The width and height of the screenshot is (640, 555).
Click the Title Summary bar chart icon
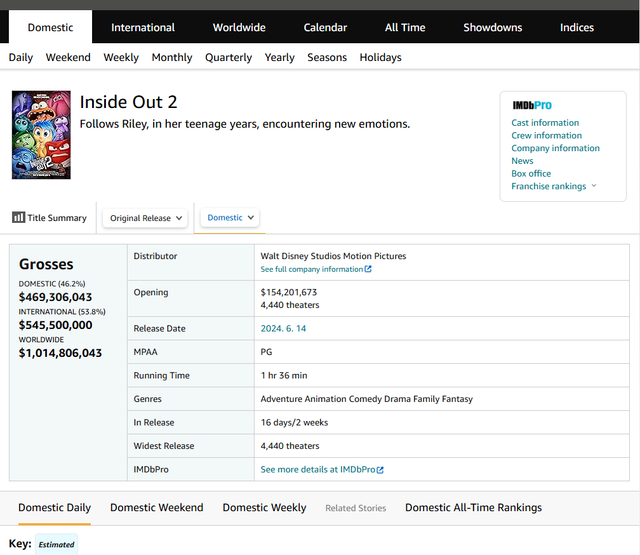[18, 218]
